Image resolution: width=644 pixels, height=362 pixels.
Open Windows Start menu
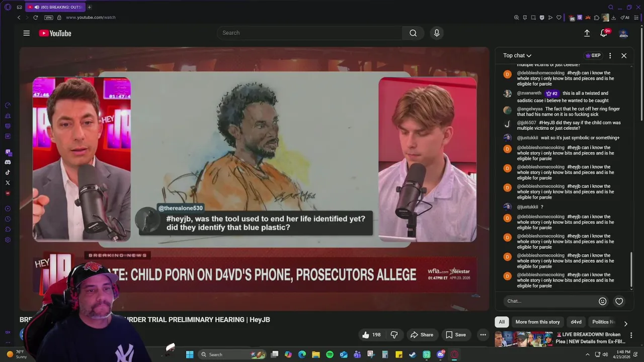tap(190, 354)
